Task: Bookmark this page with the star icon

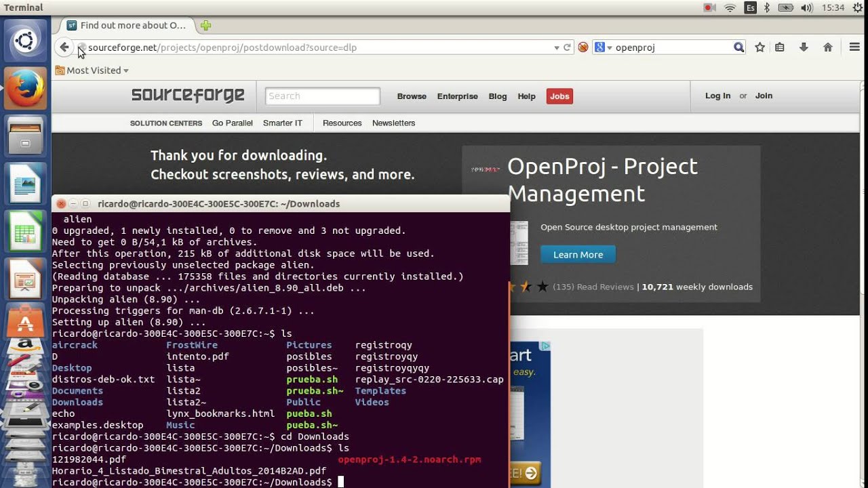Action: pos(760,47)
